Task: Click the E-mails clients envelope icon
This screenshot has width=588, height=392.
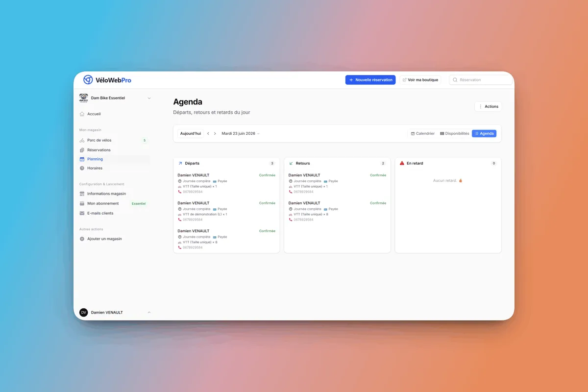Action: pyautogui.click(x=82, y=213)
